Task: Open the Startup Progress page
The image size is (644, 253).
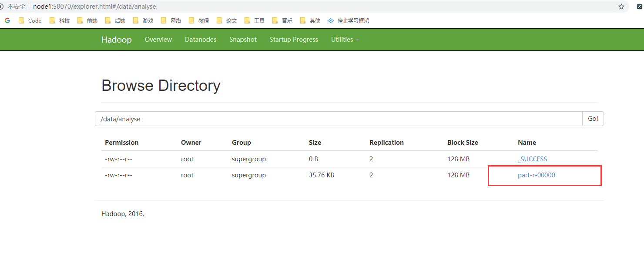Action: tap(294, 40)
